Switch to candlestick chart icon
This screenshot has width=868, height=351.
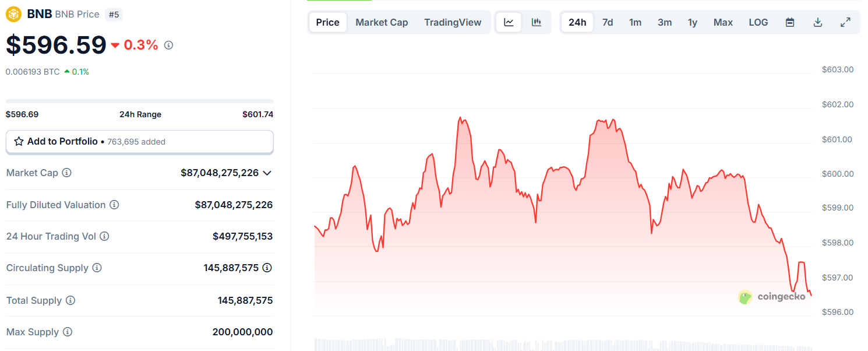coord(537,22)
